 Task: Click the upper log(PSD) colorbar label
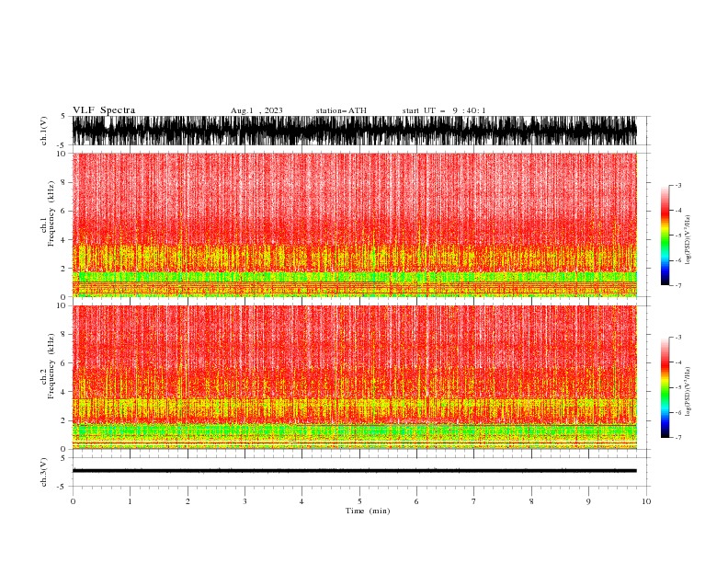pyautogui.click(x=688, y=240)
